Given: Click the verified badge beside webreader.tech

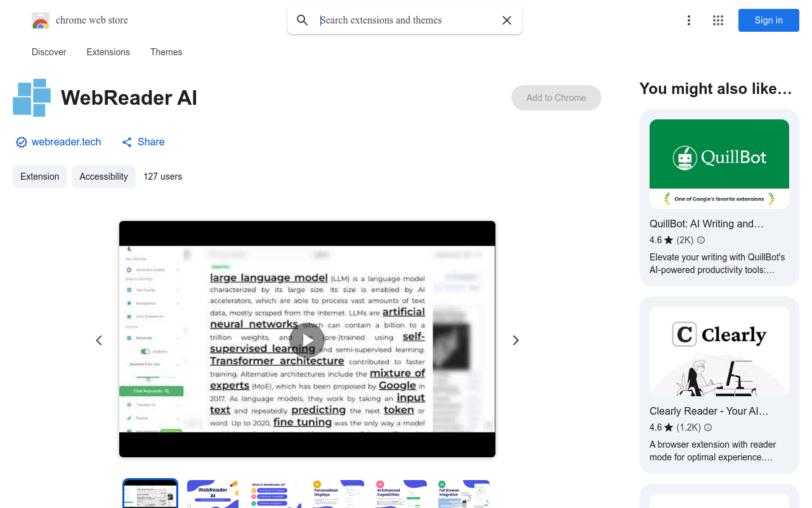Looking at the screenshot, I should pyautogui.click(x=22, y=142).
